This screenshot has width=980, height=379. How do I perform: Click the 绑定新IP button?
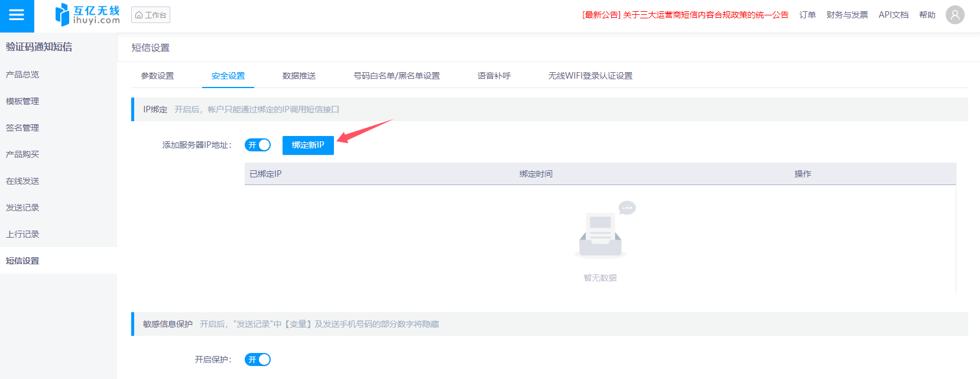tap(308, 145)
